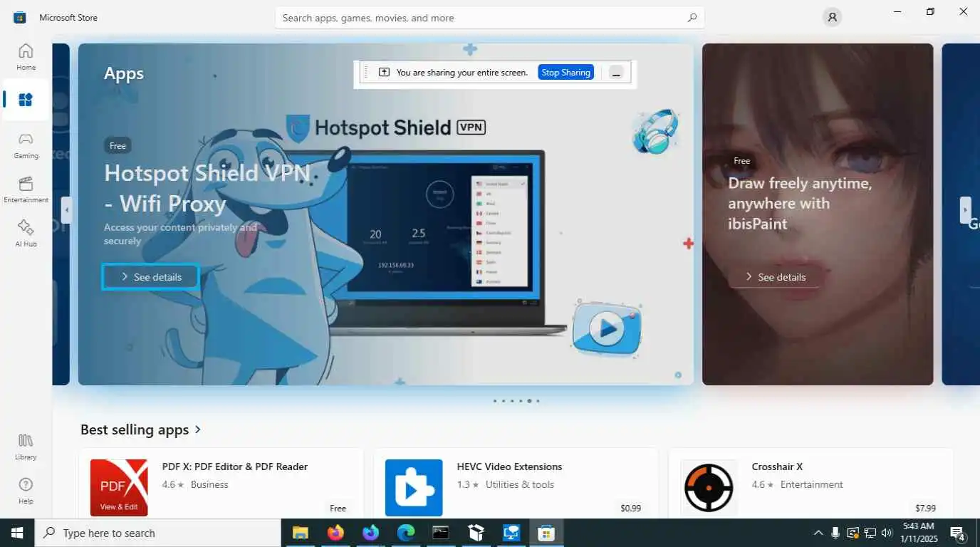Viewport: 980px width, 547px height.
Task: Click the $7.99 price on Crosshair X
Action: [x=925, y=508]
